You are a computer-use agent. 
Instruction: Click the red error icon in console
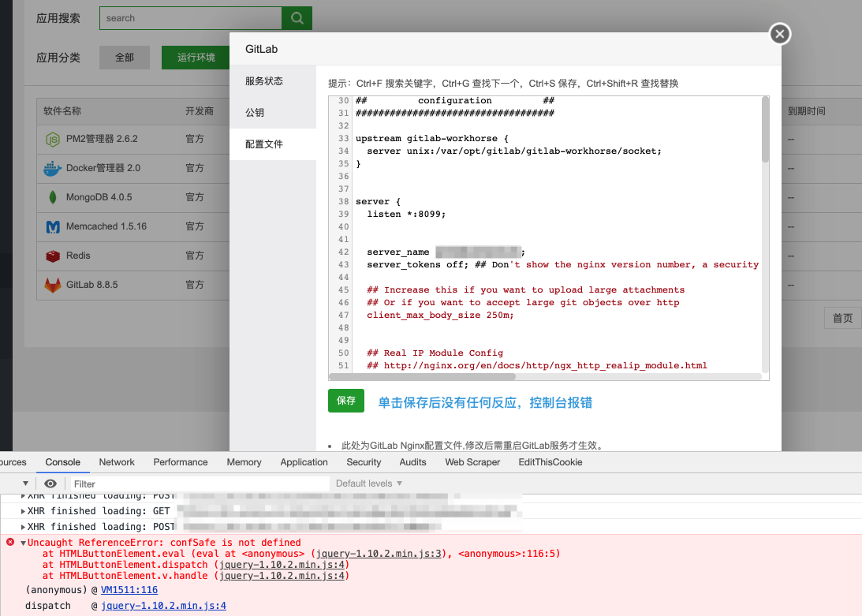click(x=10, y=543)
